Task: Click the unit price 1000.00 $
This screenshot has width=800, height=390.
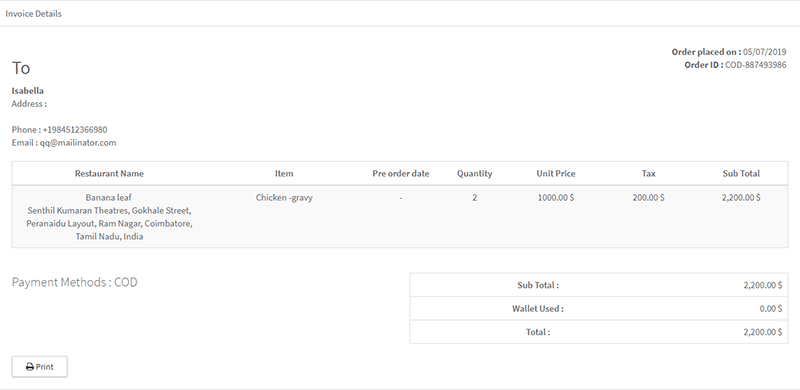Action: coord(556,198)
